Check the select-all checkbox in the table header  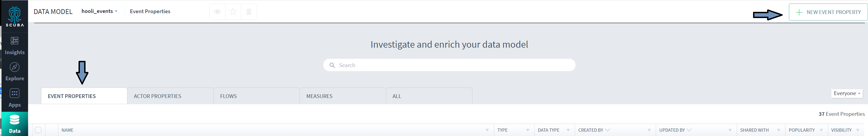[x=38, y=130]
